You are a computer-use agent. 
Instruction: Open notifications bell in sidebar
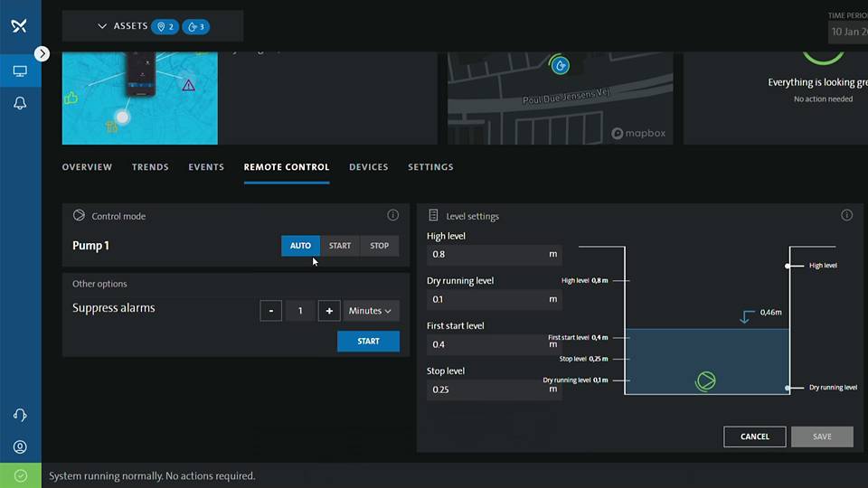point(20,103)
